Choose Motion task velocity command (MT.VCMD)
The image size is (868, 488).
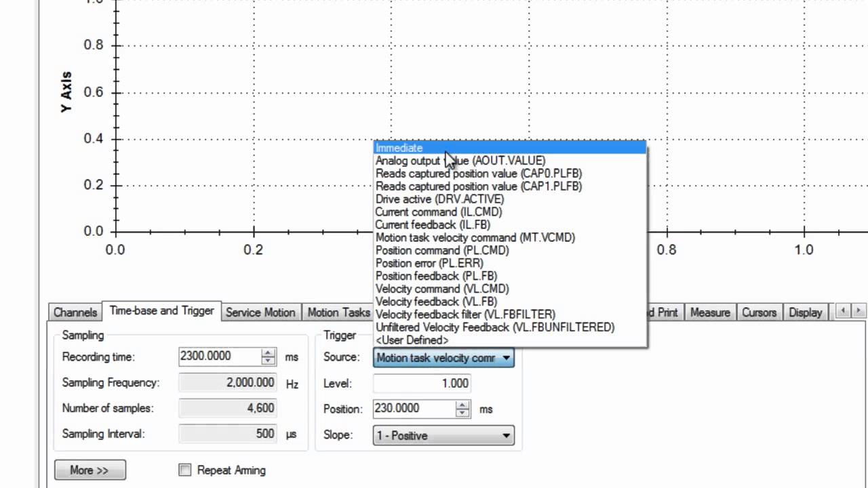[510, 238]
